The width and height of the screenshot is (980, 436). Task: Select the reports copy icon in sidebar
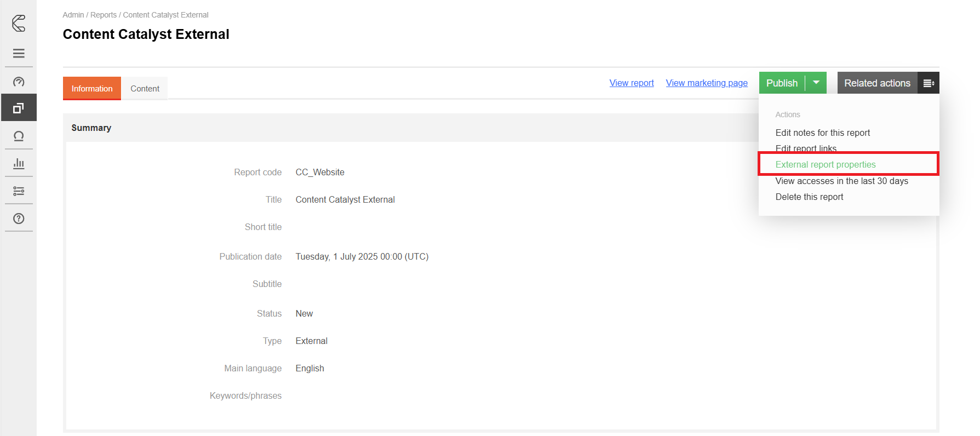19,108
